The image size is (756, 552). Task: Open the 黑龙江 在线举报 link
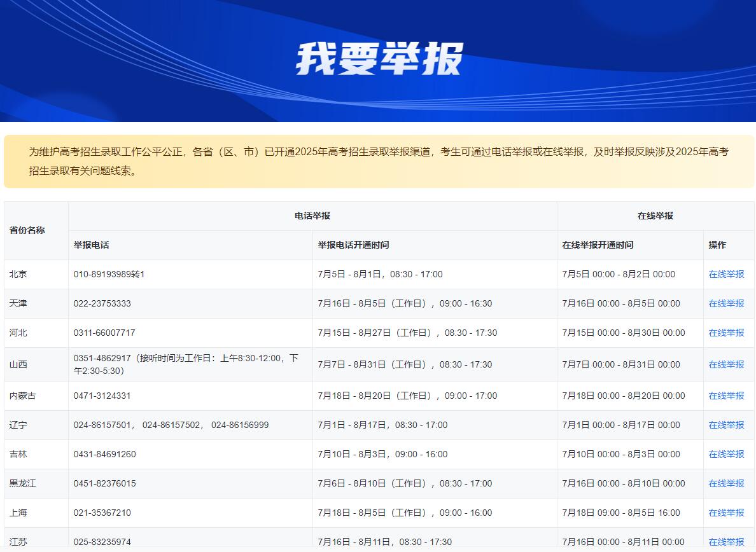click(x=726, y=483)
